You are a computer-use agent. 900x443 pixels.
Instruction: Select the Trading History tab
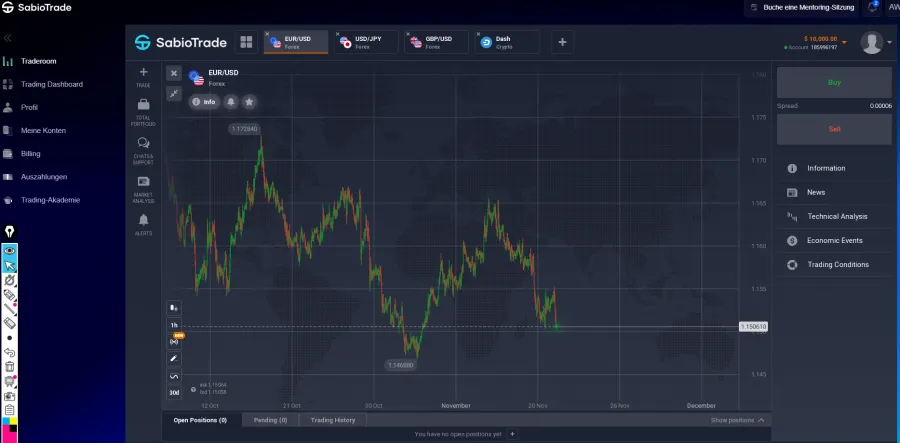click(333, 420)
